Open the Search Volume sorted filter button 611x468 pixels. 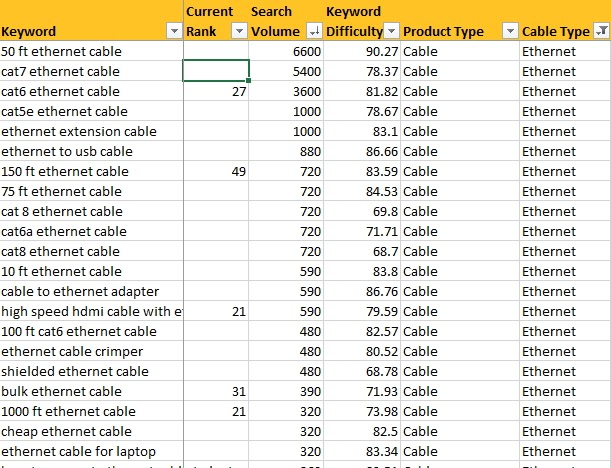(x=314, y=31)
